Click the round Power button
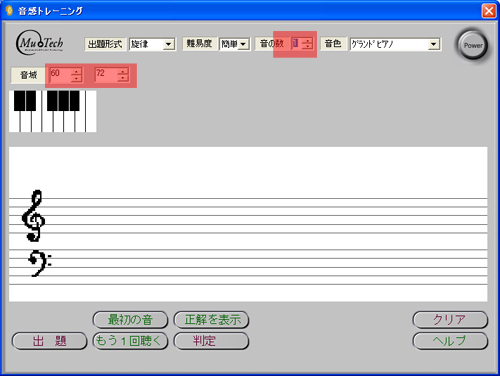500x376 pixels. [472, 45]
